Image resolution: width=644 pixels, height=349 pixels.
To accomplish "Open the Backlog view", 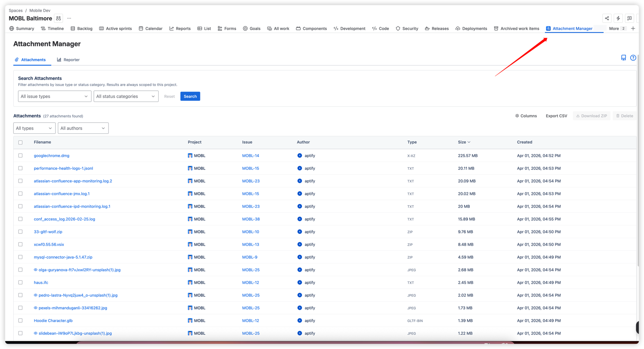I will (x=81, y=28).
